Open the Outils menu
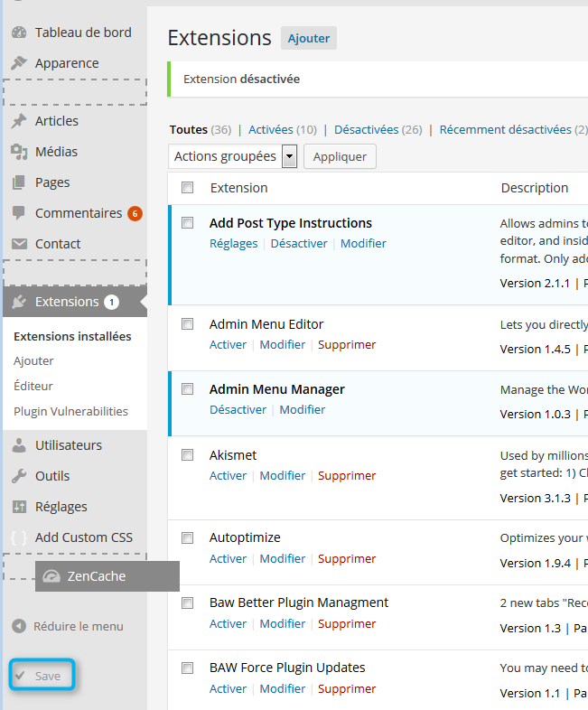Image resolution: width=588 pixels, height=710 pixels. click(75, 476)
